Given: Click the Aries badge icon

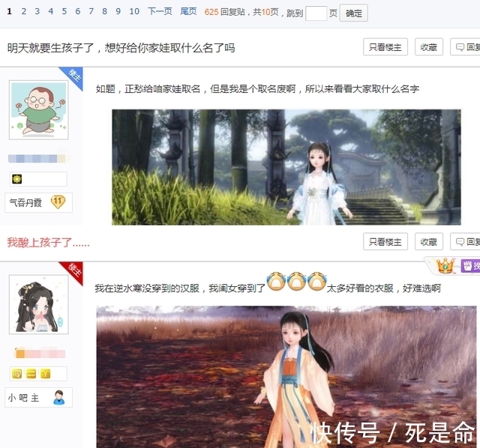Looking at the screenshot, I should (x=46, y=374).
